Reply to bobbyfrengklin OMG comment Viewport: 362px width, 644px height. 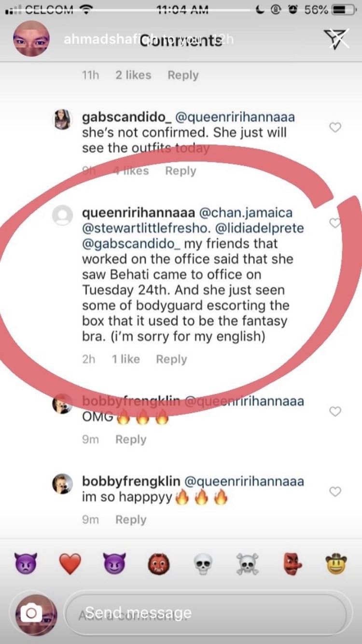pyautogui.click(x=131, y=439)
